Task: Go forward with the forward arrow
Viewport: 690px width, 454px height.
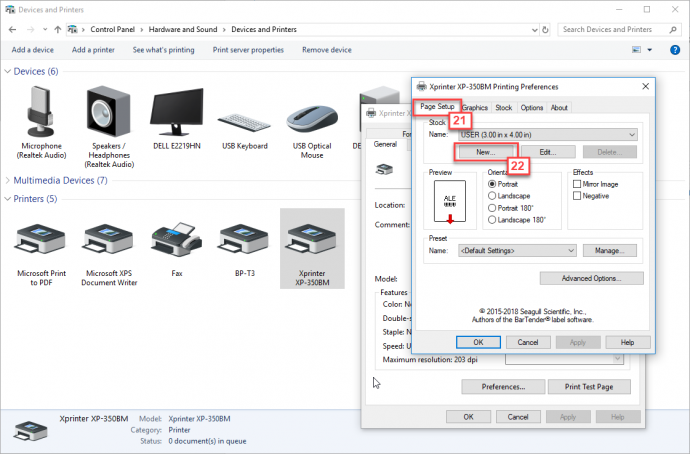Action: pos(30,29)
